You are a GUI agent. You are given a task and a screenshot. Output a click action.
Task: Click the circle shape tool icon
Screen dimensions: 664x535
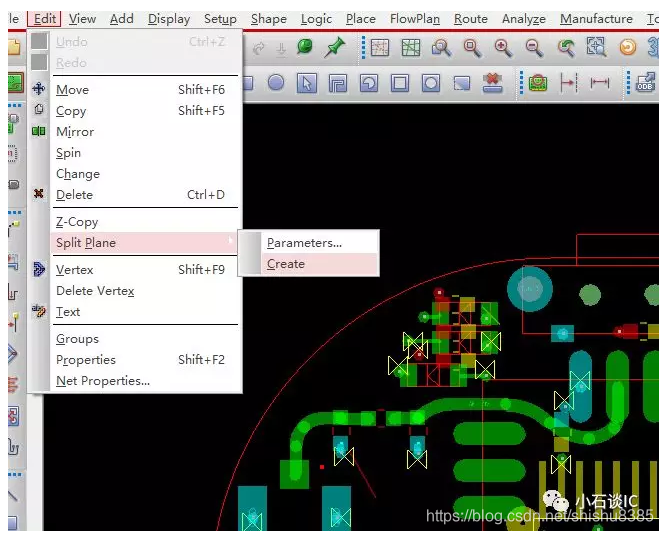276,83
